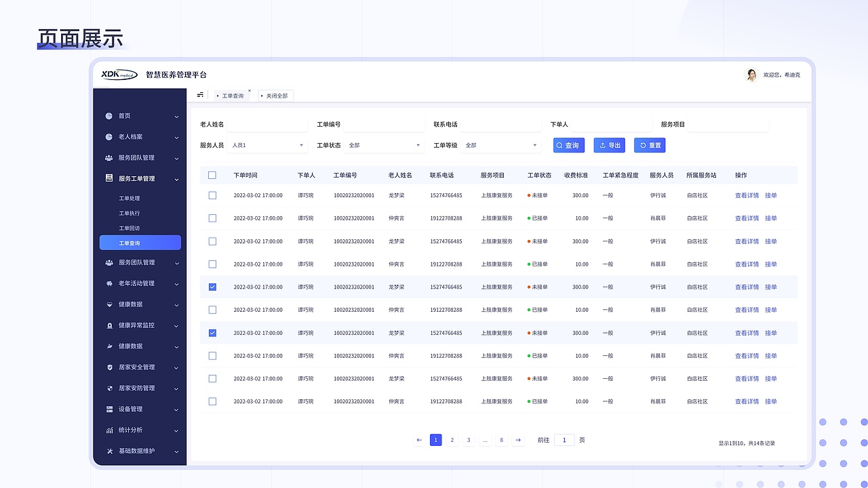The width and height of the screenshot is (868, 488).
Task: Click the XDK medical logo
Action: pos(119,75)
